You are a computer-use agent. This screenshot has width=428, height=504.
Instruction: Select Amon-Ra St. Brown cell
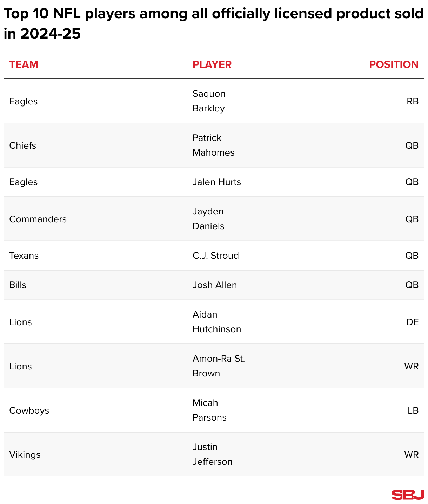(219, 366)
